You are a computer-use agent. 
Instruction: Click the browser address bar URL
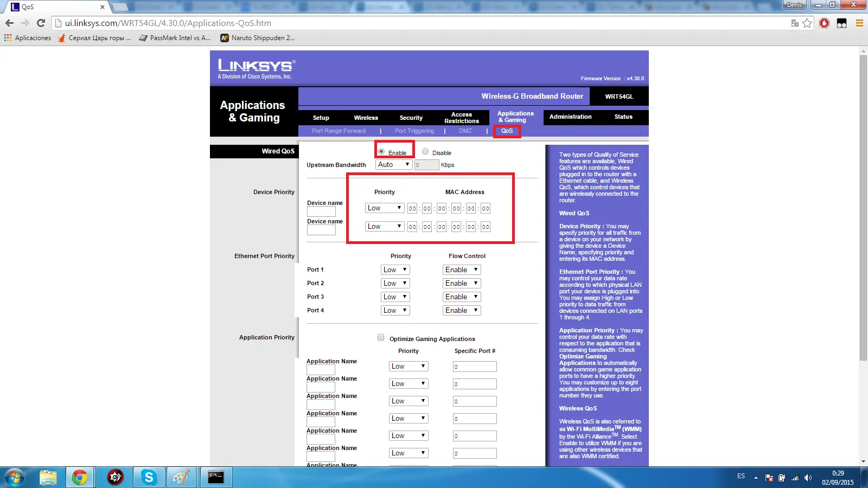point(168,23)
